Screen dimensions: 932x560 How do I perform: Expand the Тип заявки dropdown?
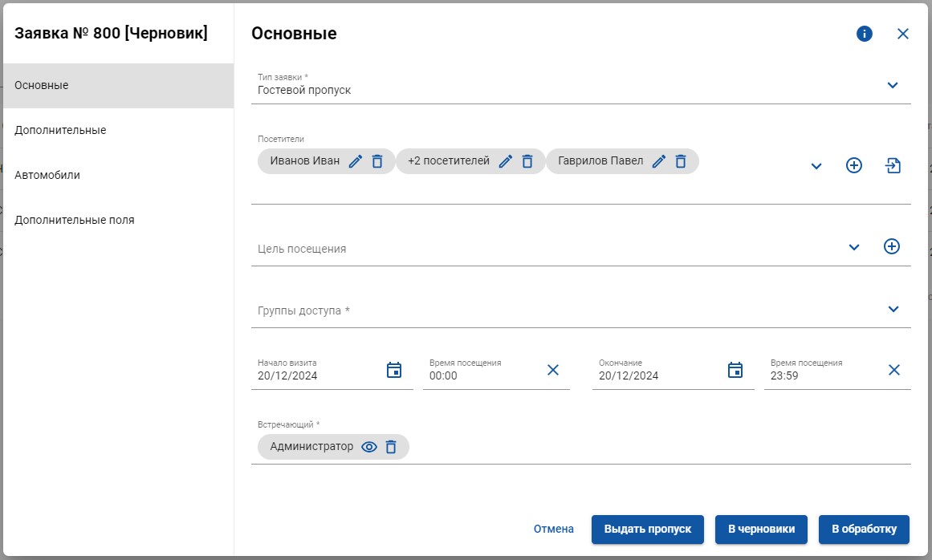(892, 86)
